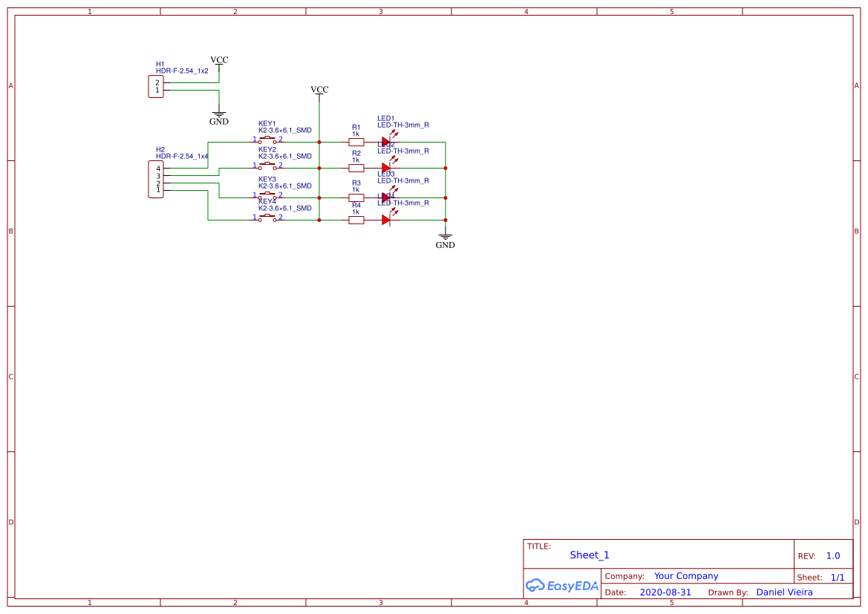Click the VCC power symbol near H1
Image resolution: width=868 pixels, height=614 pixels.
pos(219,60)
